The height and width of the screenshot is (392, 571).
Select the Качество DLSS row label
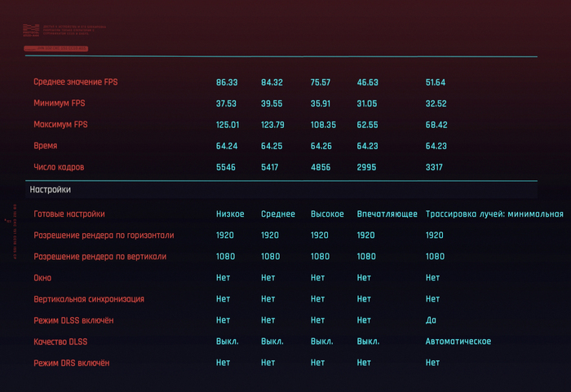click(x=60, y=341)
